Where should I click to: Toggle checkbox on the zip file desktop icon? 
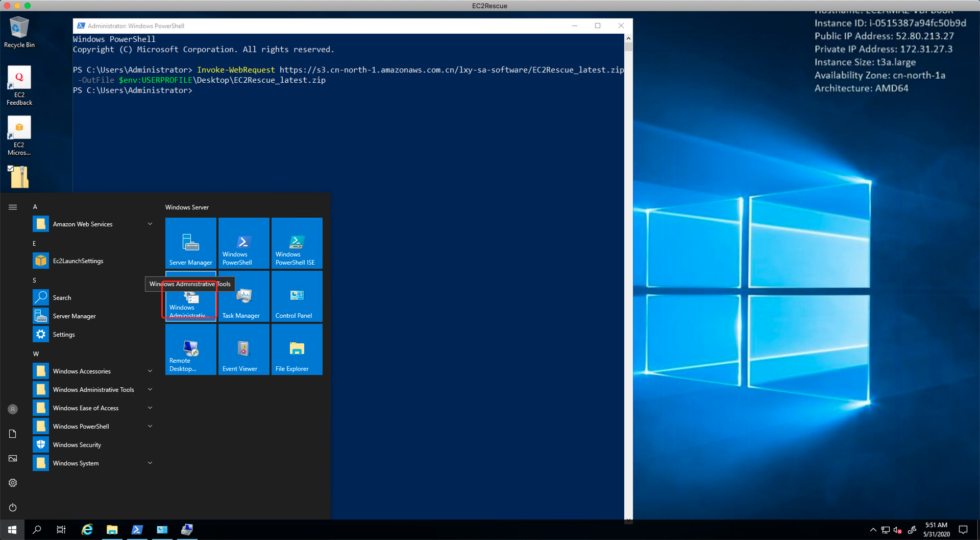pyautogui.click(x=10, y=168)
